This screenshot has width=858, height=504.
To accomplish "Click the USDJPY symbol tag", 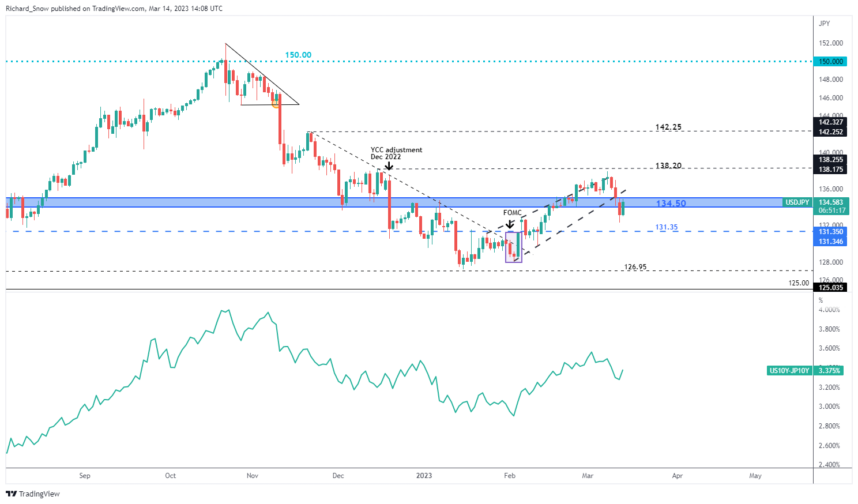I will point(797,202).
